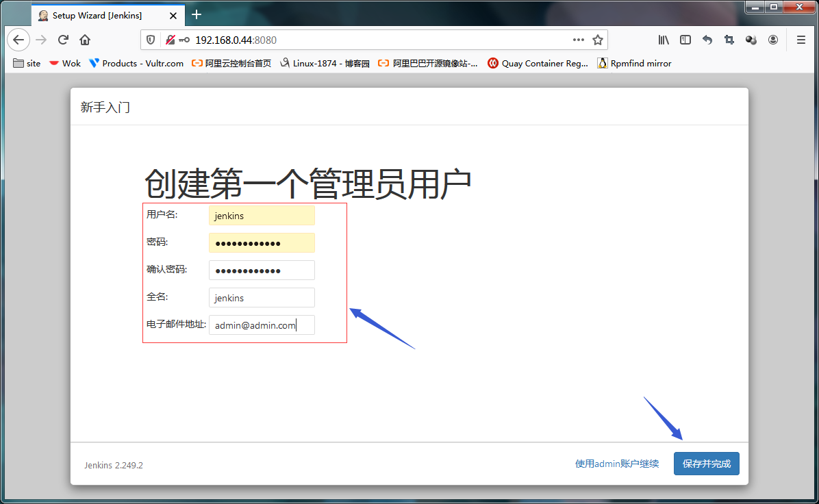Focus the 密码 password field
This screenshot has height=504, width=819.
[262, 243]
